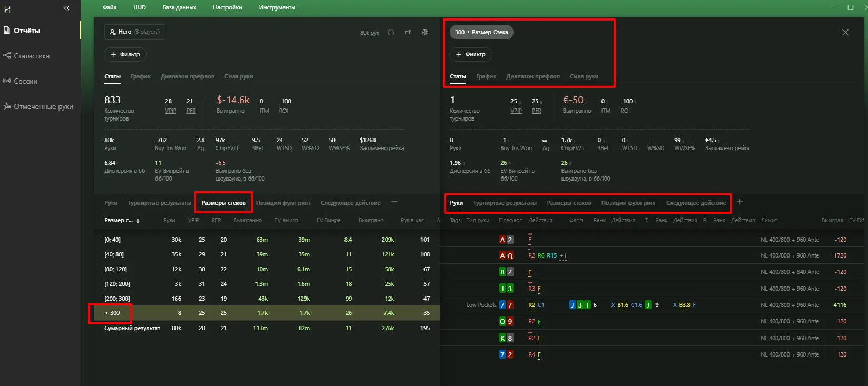868x386 pixels.
Task: Close the right panel with X icon
Action: click(x=845, y=33)
